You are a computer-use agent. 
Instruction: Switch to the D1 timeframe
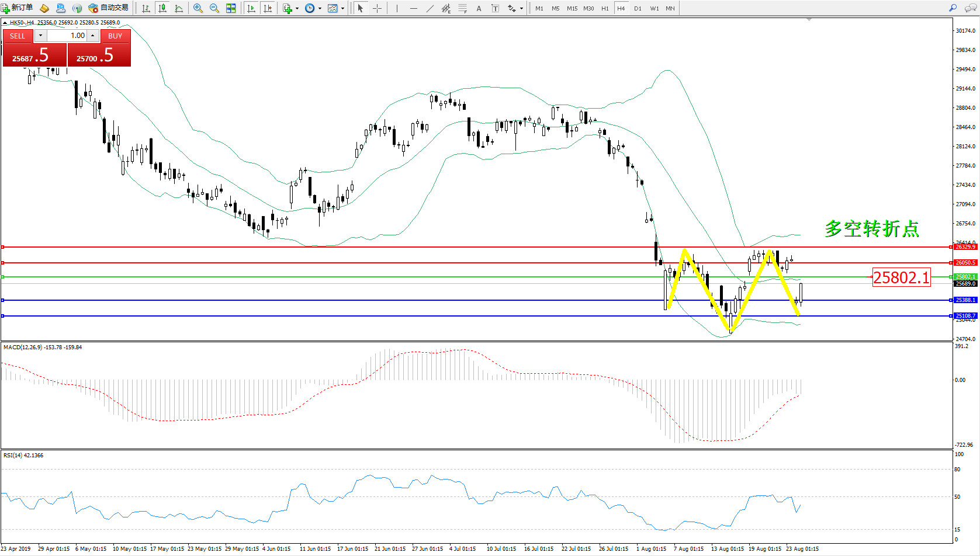(x=638, y=8)
